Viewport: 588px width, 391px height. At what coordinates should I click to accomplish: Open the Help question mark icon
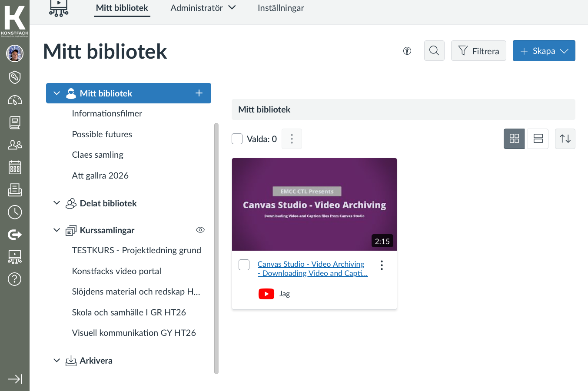click(x=15, y=279)
